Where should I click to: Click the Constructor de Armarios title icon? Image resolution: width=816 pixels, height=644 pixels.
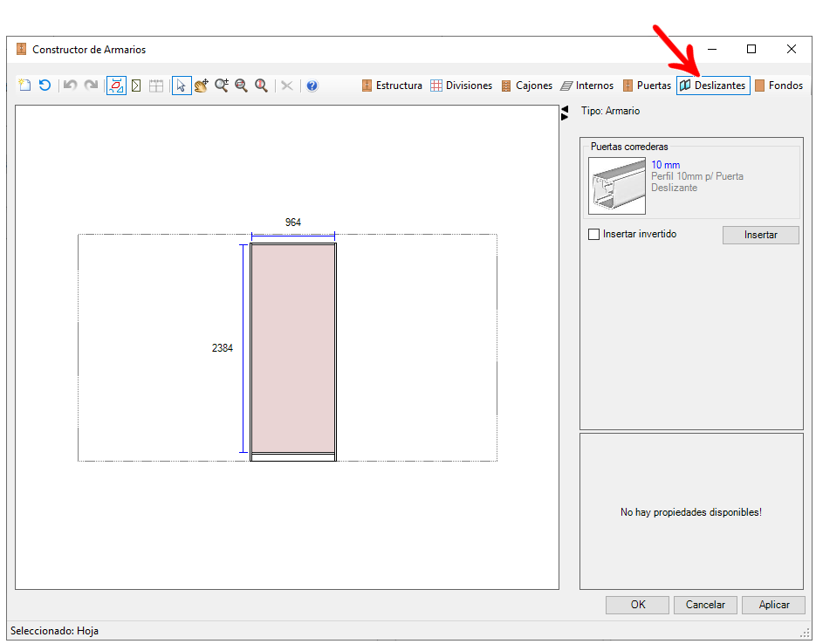[21, 50]
